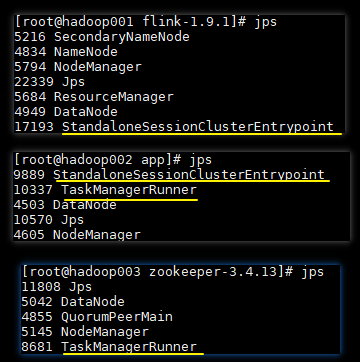Select the QuorumPeerMain process 4855
The height and width of the screenshot is (362, 360).
point(97,317)
